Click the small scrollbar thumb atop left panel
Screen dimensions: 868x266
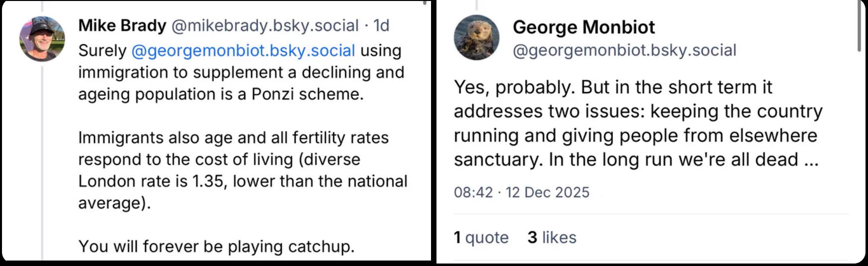pyautogui.click(x=424, y=2)
